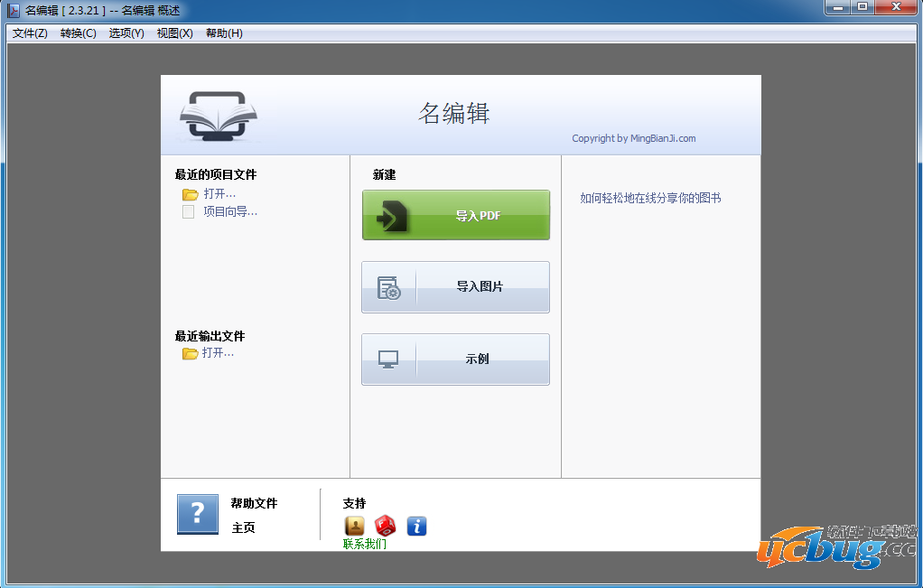Viewport: 923px width, 588px height.
Task: Open the 项目向导... link
Action: pos(229,212)
